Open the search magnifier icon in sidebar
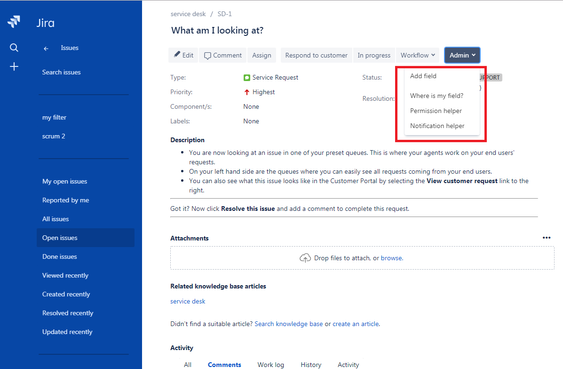The image size is (563, 369). (x=14, y=47)
